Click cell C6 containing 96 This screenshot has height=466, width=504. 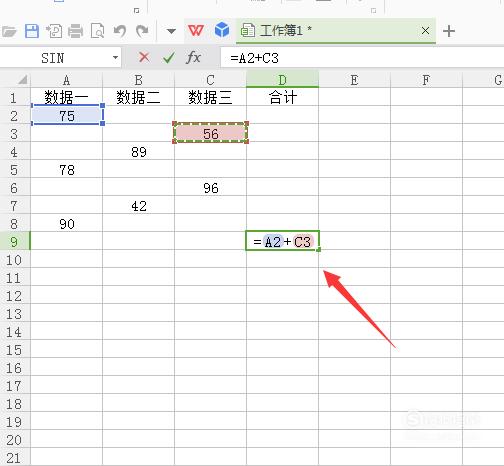(x=210, y=187)
